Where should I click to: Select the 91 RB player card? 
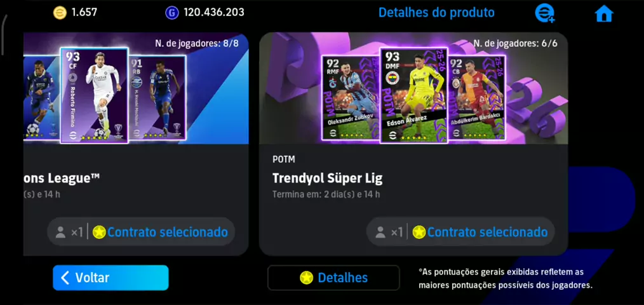click(158, 98)
